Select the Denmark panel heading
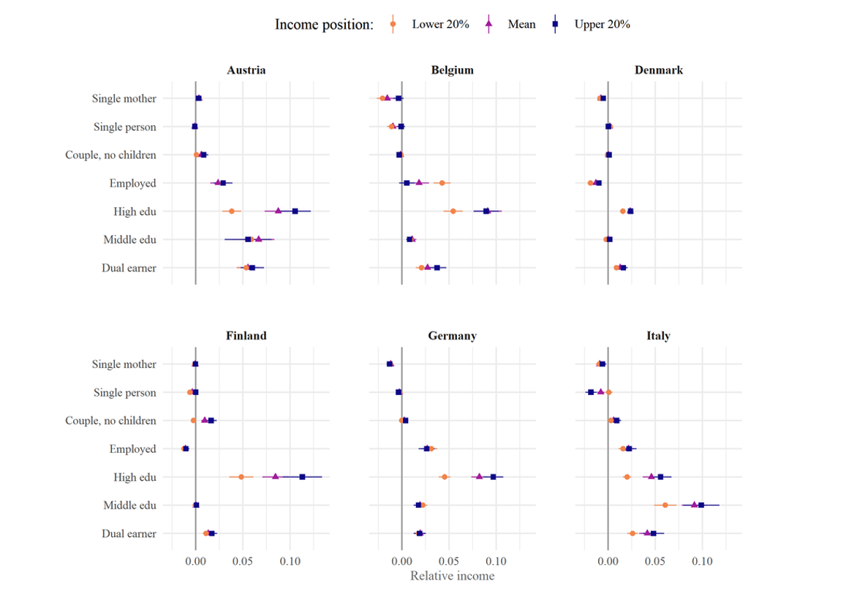The height and width of the screenshot is (589, 868). point(659,70)
